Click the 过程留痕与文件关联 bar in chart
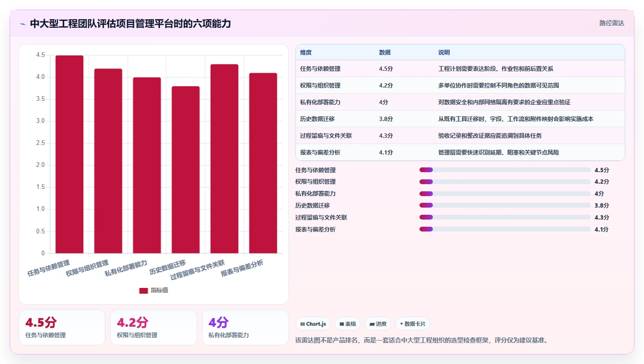The image size is (644, 364). [x=225, y=159]
